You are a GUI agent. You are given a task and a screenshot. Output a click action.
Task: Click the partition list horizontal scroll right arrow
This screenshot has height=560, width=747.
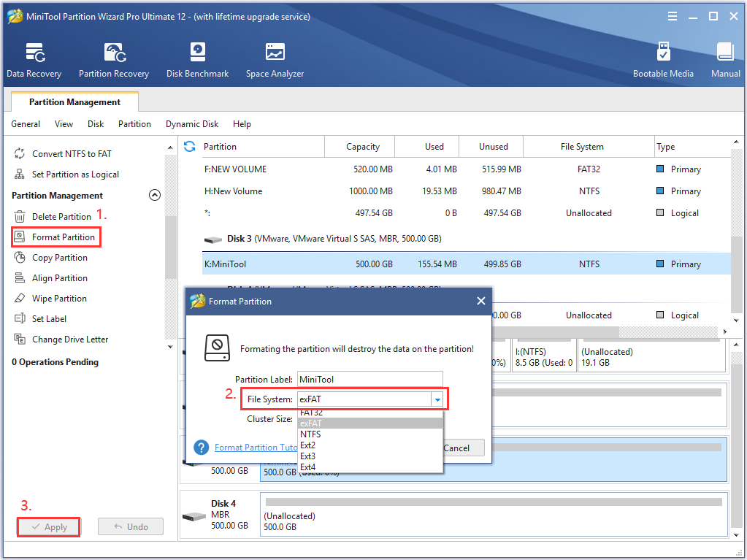(x=725, y=331)
